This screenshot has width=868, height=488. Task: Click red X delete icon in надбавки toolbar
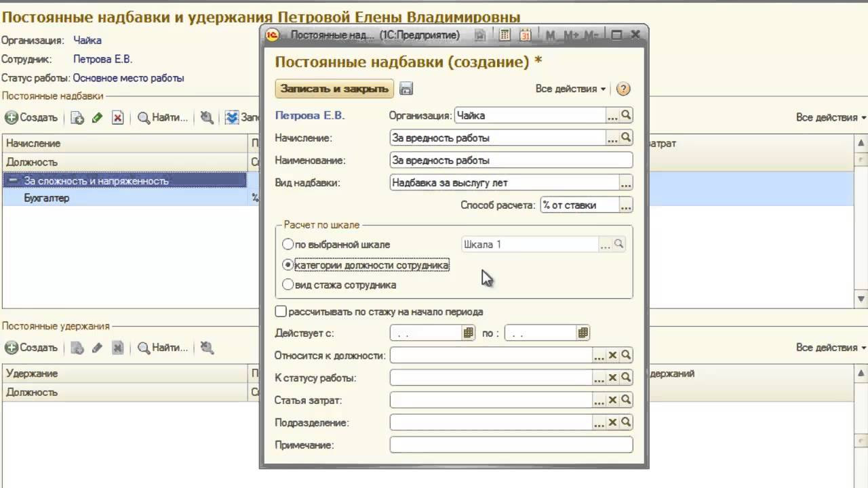coord(117,118)
